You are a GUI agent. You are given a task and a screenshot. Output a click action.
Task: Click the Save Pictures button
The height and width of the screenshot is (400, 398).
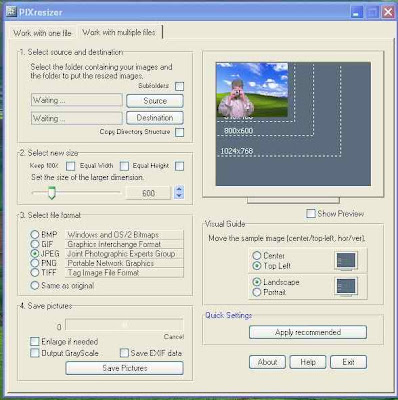[125, 368]
